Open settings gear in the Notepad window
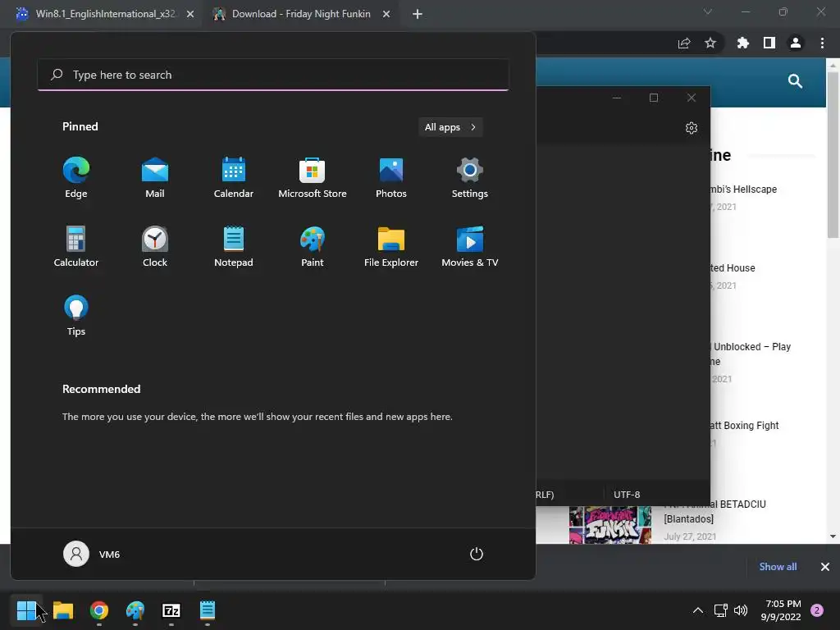 click(x=691, y=128)
